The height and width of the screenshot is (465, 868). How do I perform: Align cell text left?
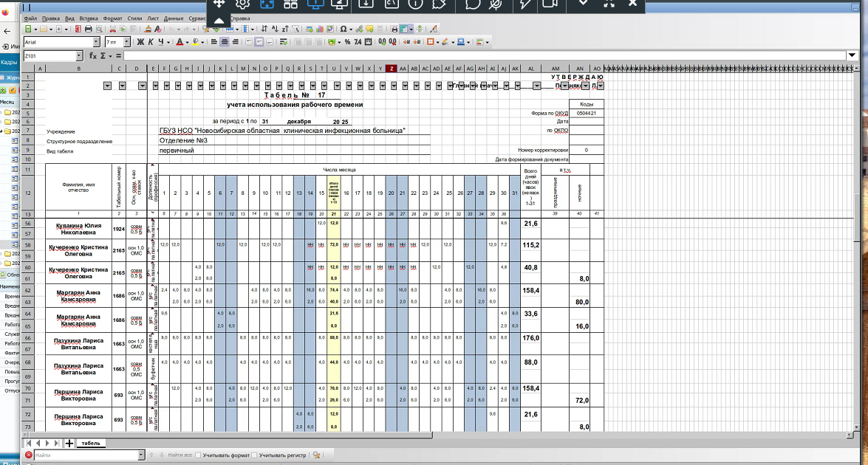[213, 42]
